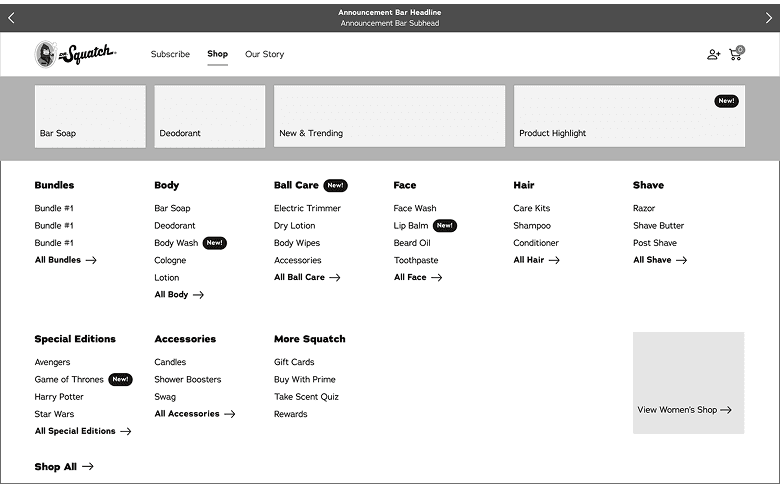Open Shower Boosters link
Image resolution: width=780 pixels, height=488 pixels.
188,379
